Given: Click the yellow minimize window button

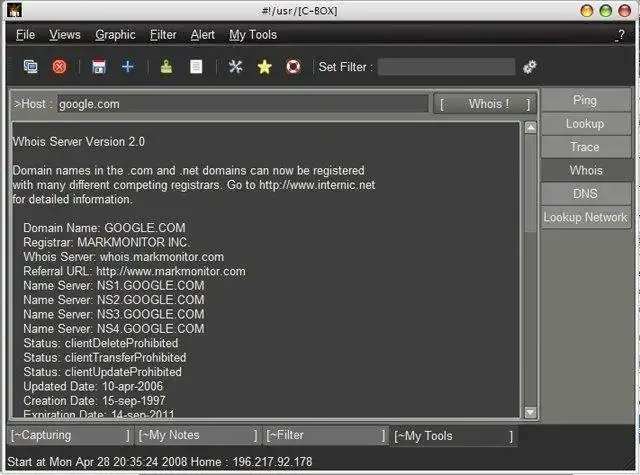Looking at the screenshot, I should point(587,11).
